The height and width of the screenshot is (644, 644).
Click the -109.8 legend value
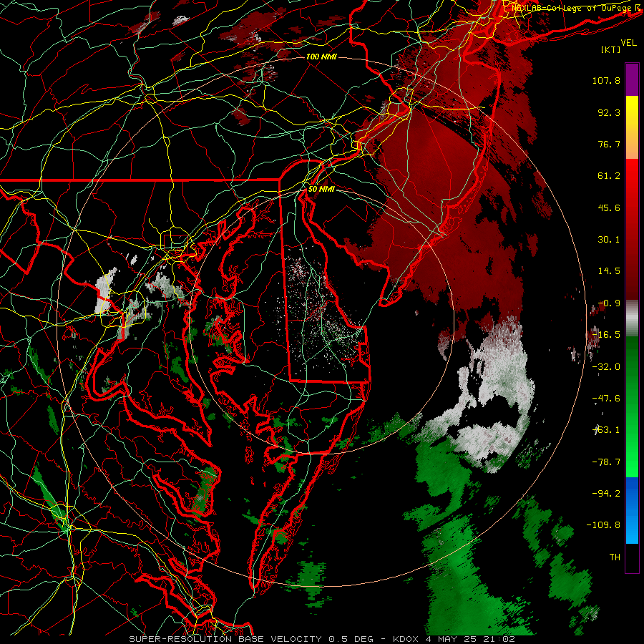click(603, 525)
